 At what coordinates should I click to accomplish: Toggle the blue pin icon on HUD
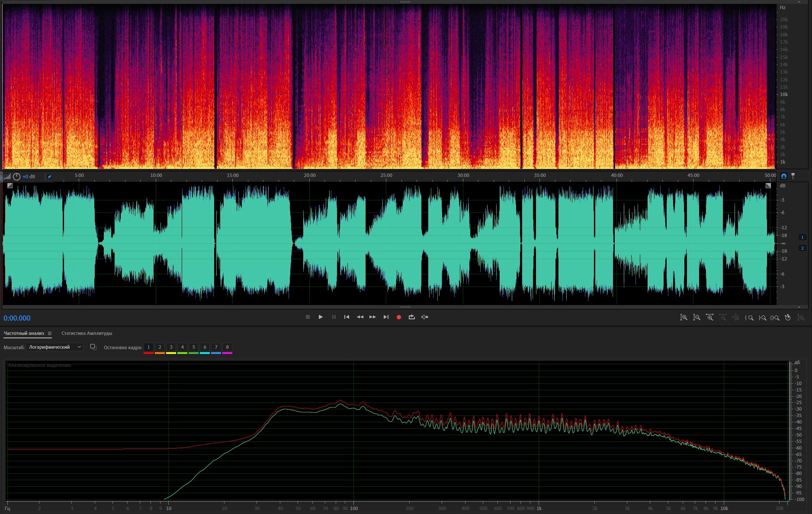(49, 177)
